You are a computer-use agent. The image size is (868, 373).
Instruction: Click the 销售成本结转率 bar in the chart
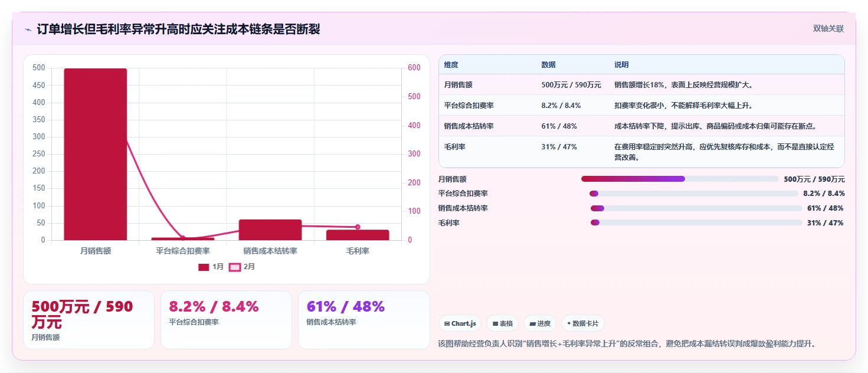click(270, 230)
